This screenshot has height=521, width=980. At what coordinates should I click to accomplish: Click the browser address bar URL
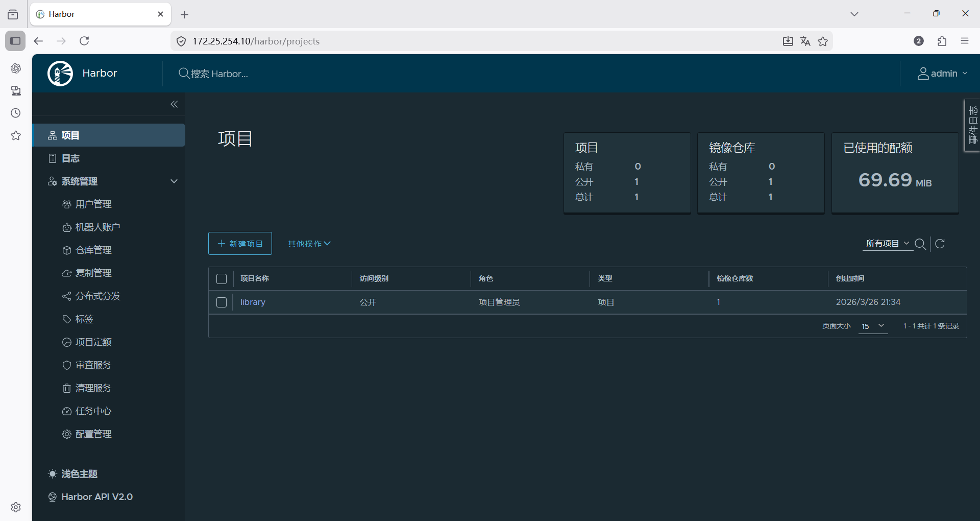tap(256, 41)
